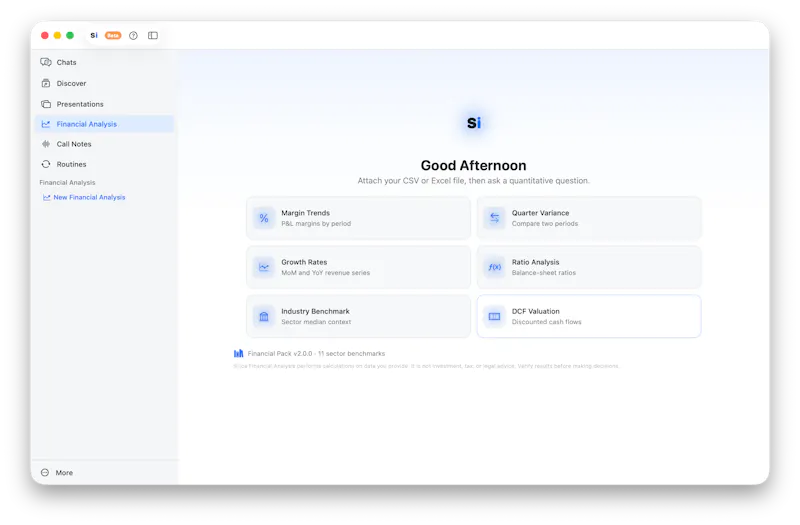
Task: Open Call Notes section
Action: (104, 144)
